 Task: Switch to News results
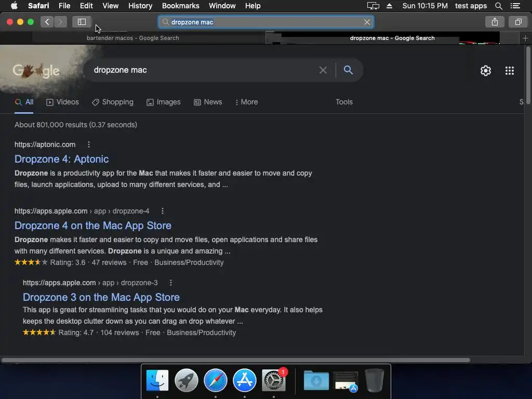208,102
